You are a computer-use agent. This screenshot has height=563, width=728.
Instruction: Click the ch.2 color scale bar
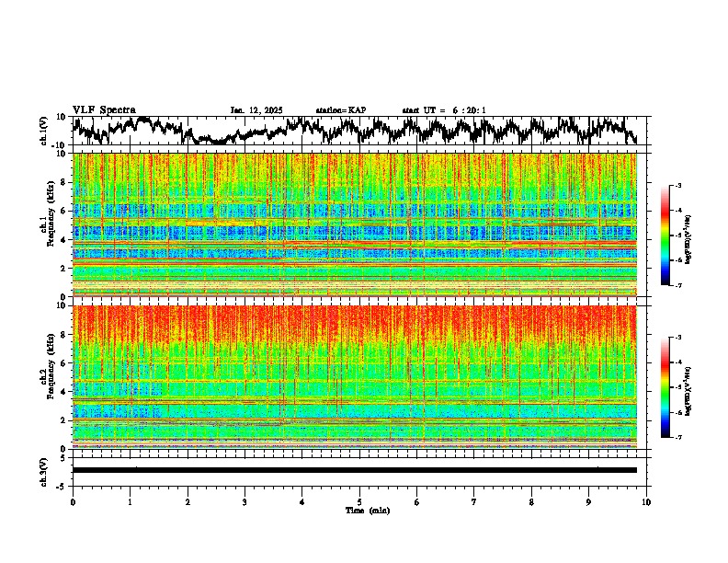pyautogui.click(x=665, y=387)
